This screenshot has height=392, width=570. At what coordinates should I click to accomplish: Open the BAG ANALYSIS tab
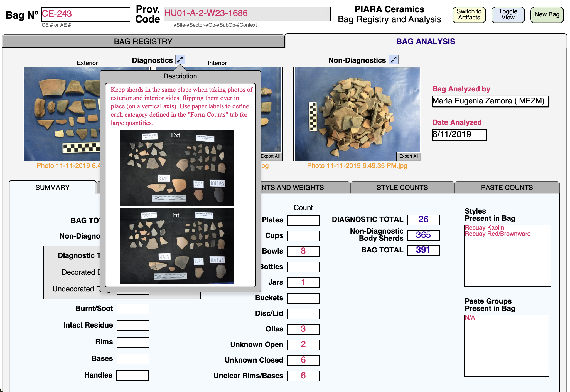pyautogui.click(x=426, y=41)
